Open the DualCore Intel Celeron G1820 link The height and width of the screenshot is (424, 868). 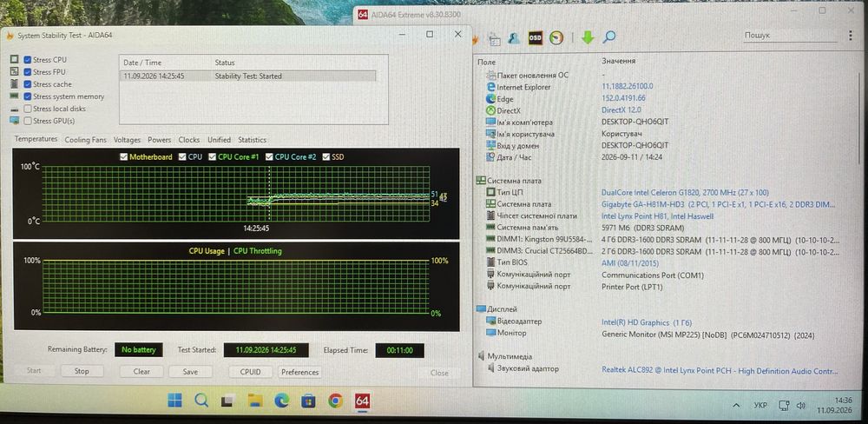point(684,192)
